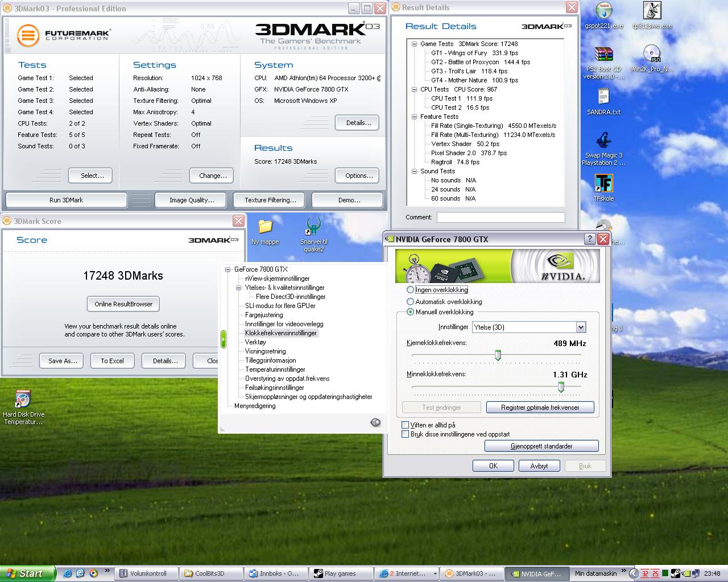Click Details... button under System
The height and width of the screenshot is (582, 728).
[358, 123]
